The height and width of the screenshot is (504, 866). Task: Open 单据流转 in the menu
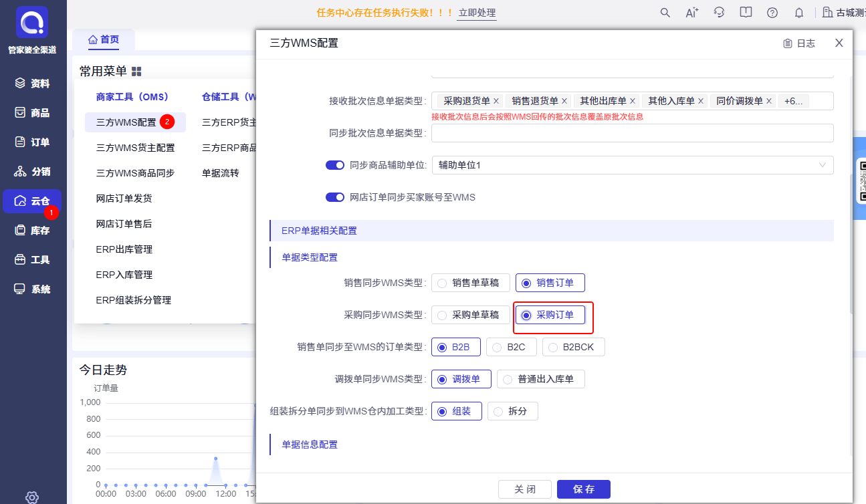pos(220,173)
